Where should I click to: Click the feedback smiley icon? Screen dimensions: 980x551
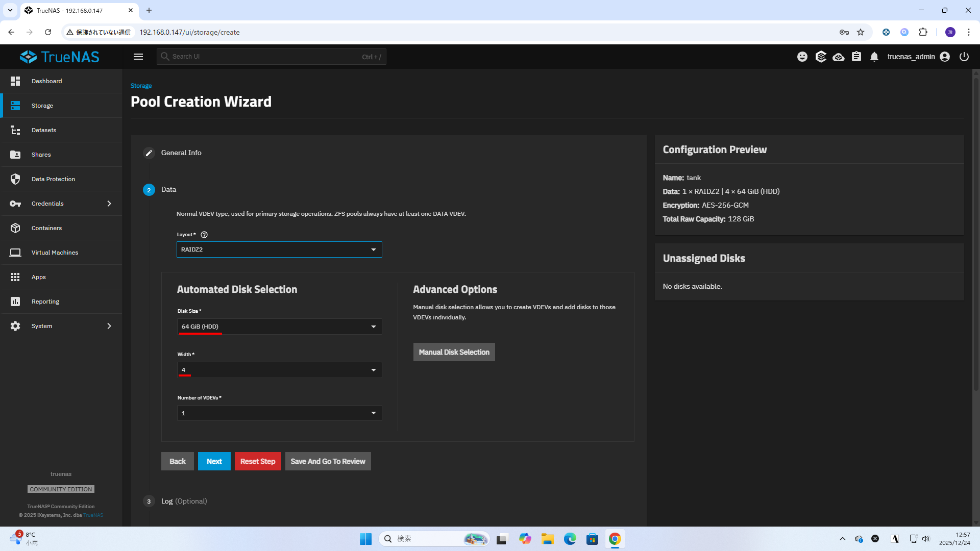pyautogui.click(x=802, y=57)
